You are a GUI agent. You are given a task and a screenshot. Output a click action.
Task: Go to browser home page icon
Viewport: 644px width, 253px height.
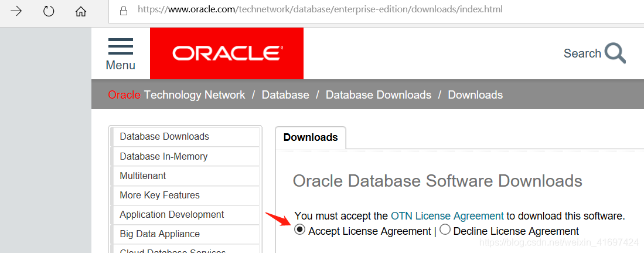[x=81, y=12]
